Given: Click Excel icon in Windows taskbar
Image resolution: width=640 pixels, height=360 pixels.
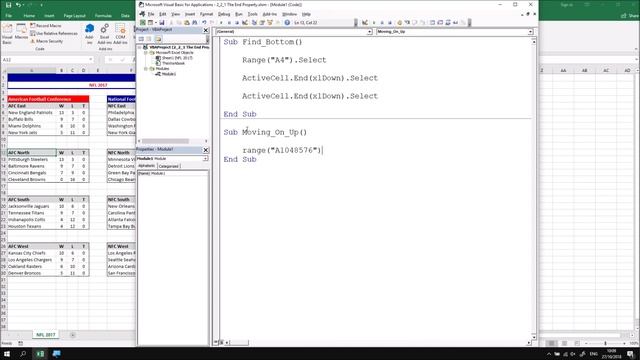Looking at the screenshot, I should [x=40, y=353].
